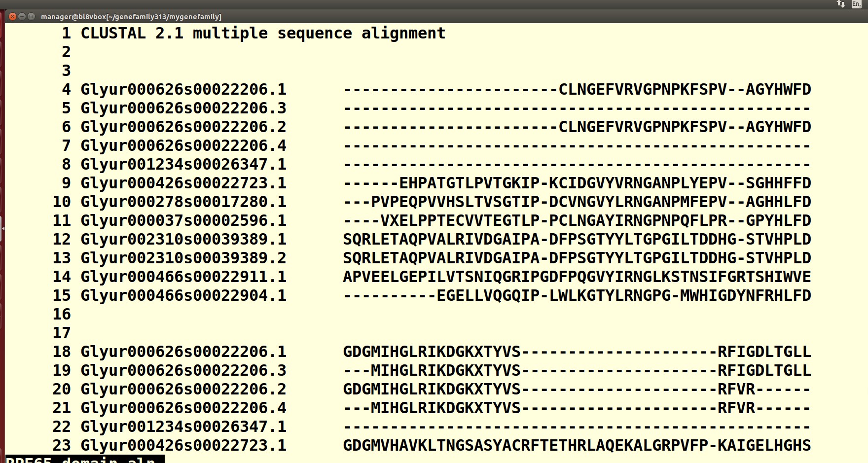This screenshot has height=463, width=868.
Task: Click Glyur000426s00022723.1 on line 23
Action: pos(183,446)
